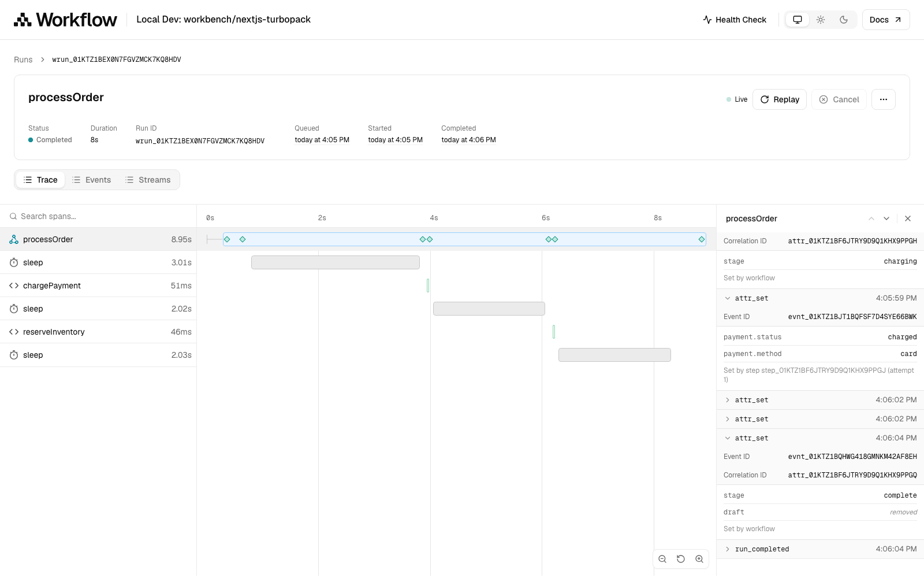The image size is (924, 578).
Task: Replay the processOrder run
Action: (x=780, y=99)
